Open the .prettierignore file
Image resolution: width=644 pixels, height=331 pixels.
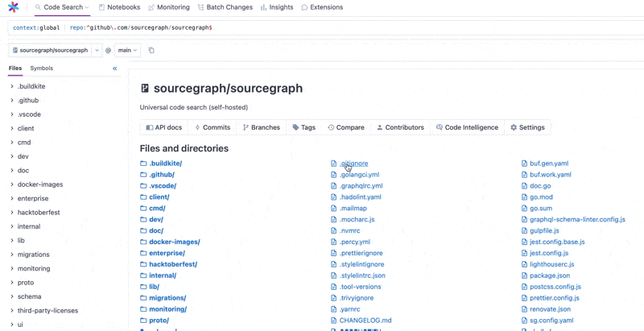pyautogui.click(x=361, y=253)
